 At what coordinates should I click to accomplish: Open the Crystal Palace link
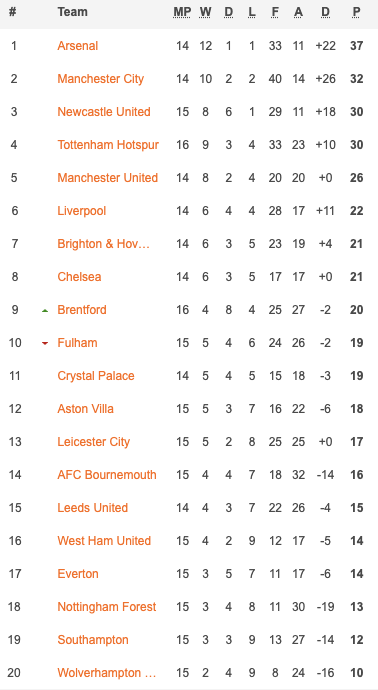point(95,376)
